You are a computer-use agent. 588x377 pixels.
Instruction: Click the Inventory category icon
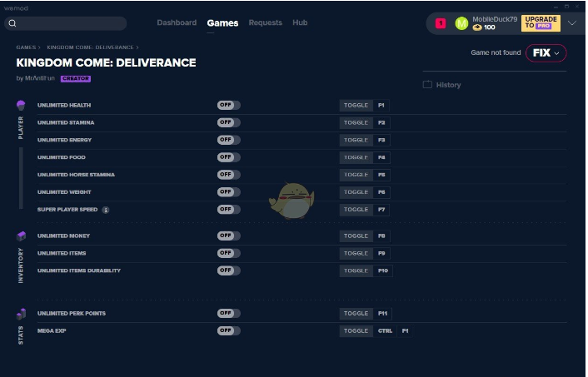pos(21,236)
